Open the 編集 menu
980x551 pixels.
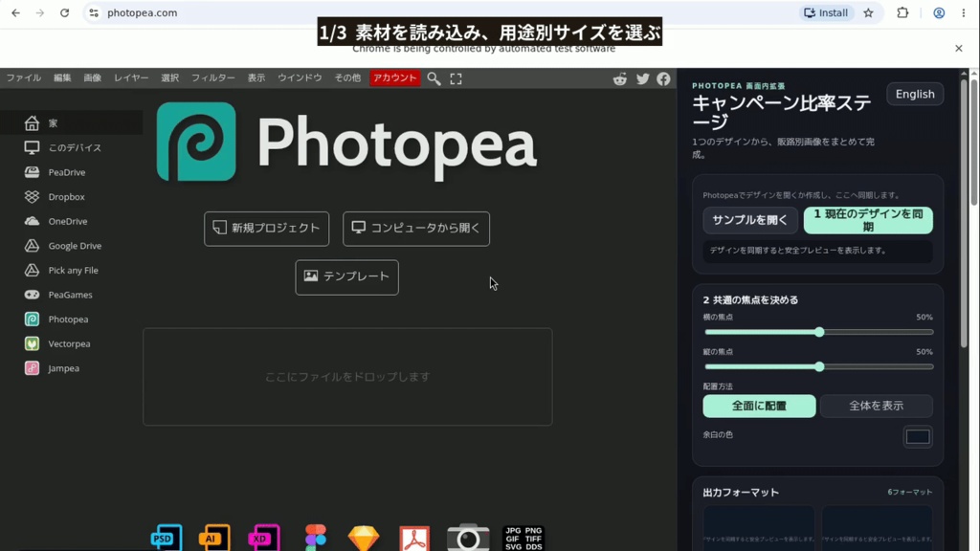[62, 78]
